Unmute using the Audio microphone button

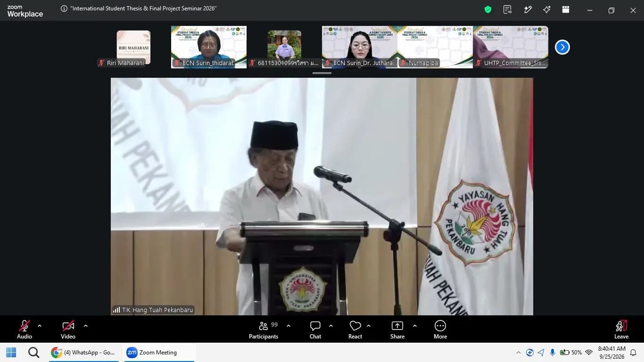coord(25,329)
